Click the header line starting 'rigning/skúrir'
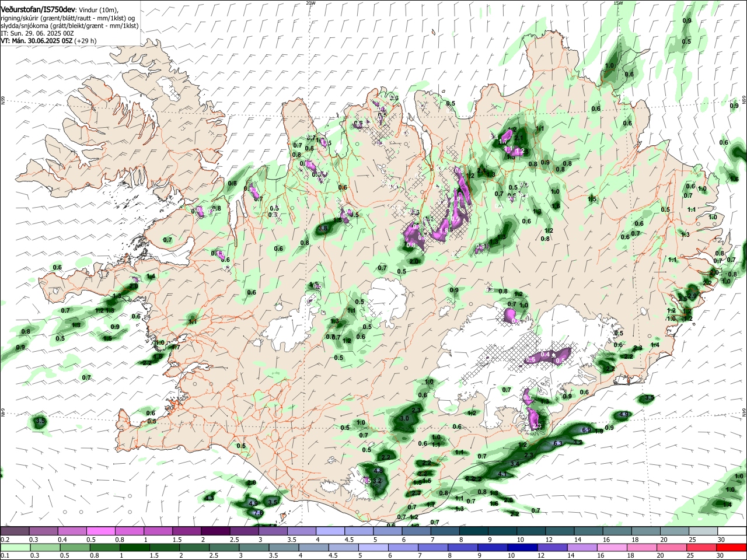This screenshot has height=560, width=747. coord(68,17)
